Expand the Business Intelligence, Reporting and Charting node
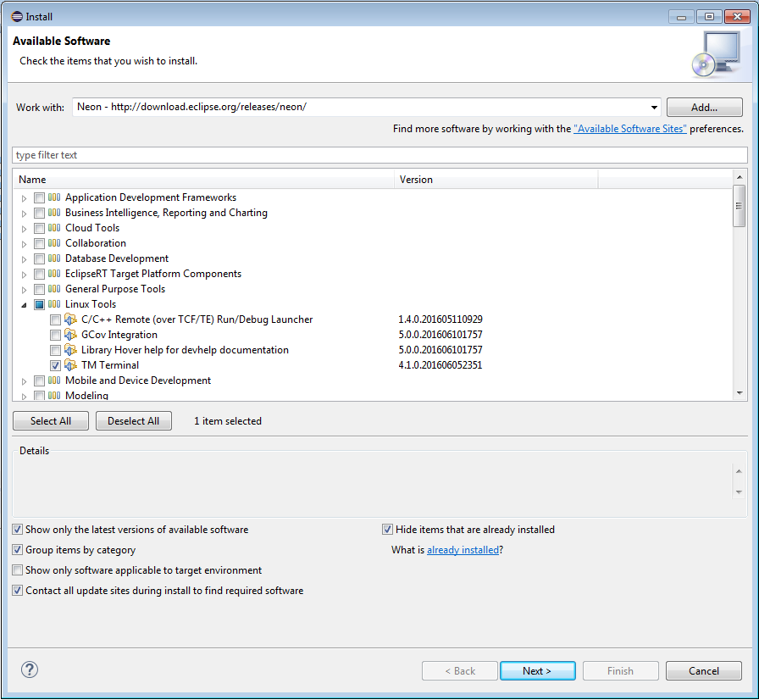 (x=24, y=213)
